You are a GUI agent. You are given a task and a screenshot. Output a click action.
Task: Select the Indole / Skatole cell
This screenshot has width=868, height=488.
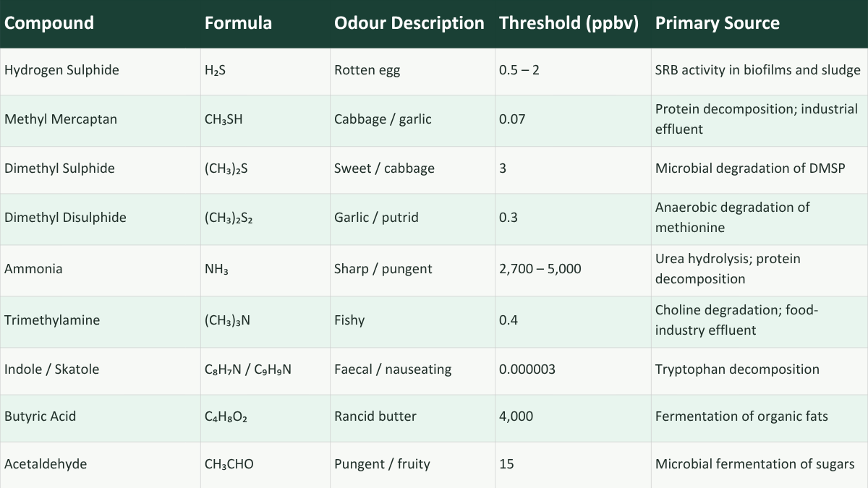51,369
